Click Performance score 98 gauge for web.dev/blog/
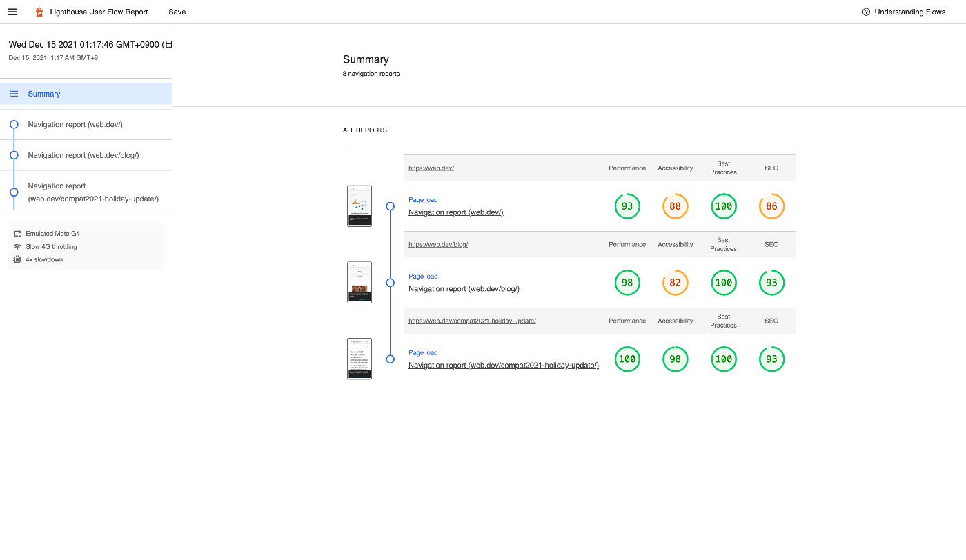Screen dimensions: 966x560 [627, 283]
